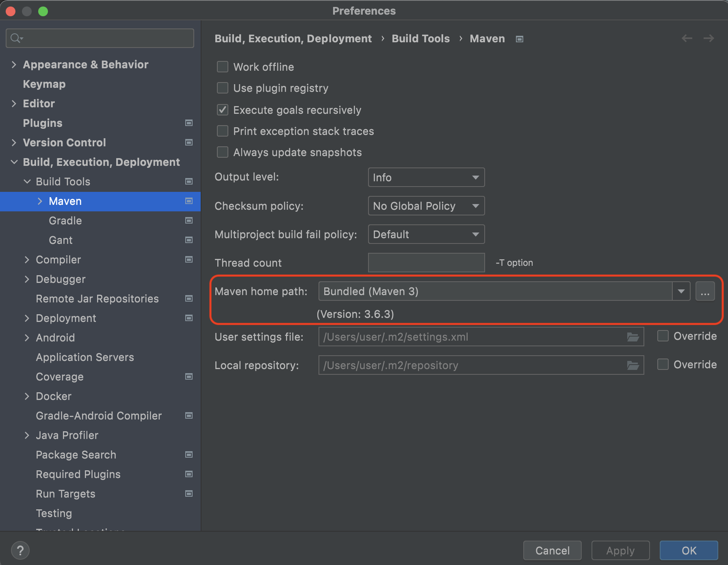Click the project-level icon beside Gradle
Image resolution: width=728 pixels, height=565 pixels.
tap(189, 220)
